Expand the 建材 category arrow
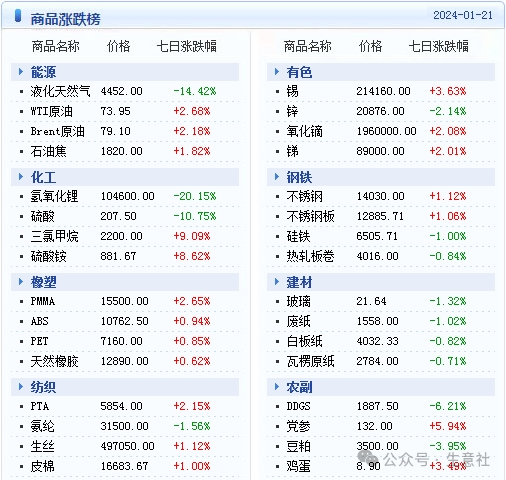The height and width of the screenshot is (480, 506). click(x=277, y=282)
